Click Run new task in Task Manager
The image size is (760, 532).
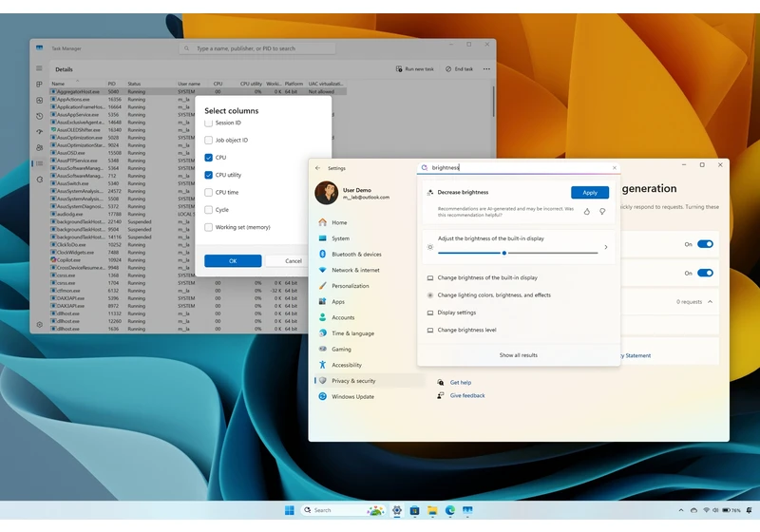click(415, 68)
